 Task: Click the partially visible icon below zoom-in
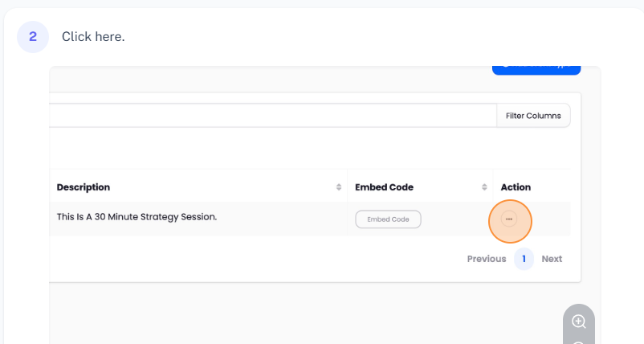578,342
